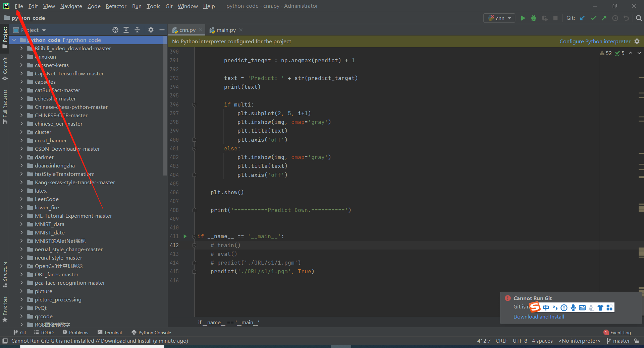
Task: Click warnings count 52 indicator
Action: [606, 53]
